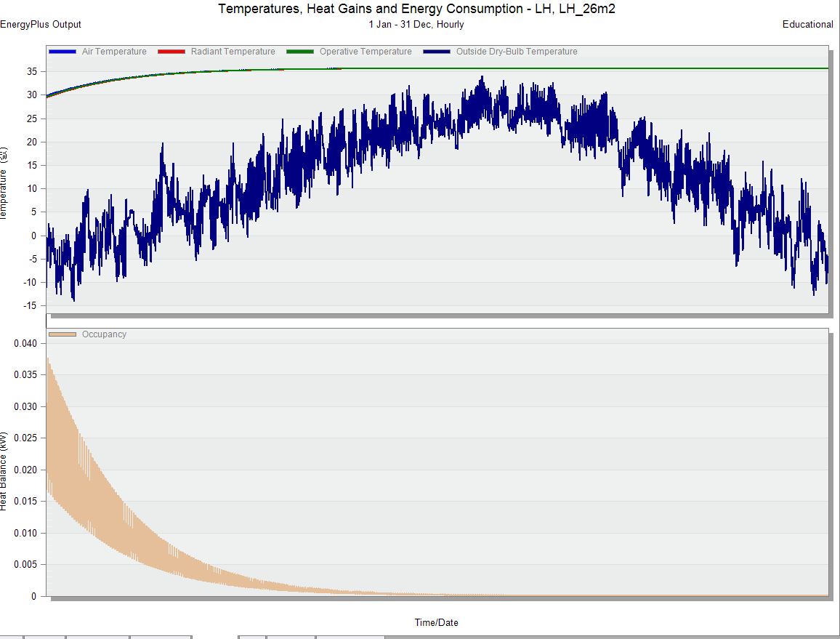Click the chart title mentioning LH_26m2

(421, 9)
